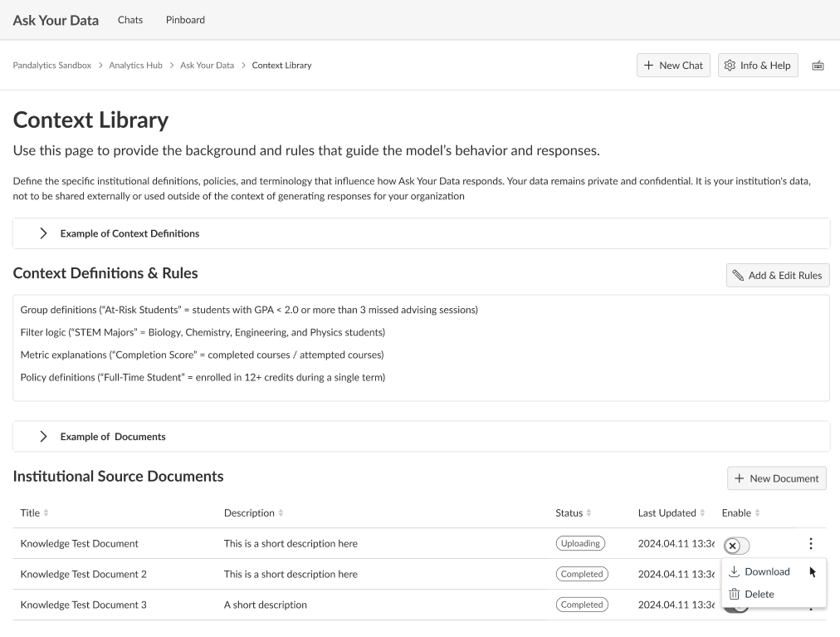Viewport: 840px width, 637px height.
Task: Open the keyboard shortcuts icon
Action: pyautogui.click(x=818, y=65)
